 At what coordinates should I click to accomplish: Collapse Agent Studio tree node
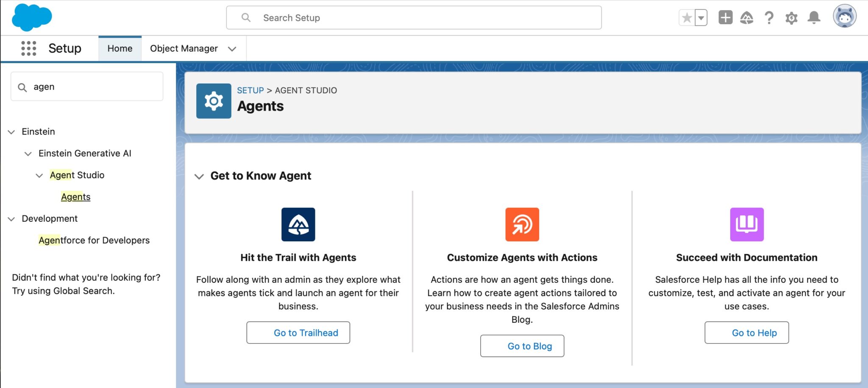pos(39,175)
